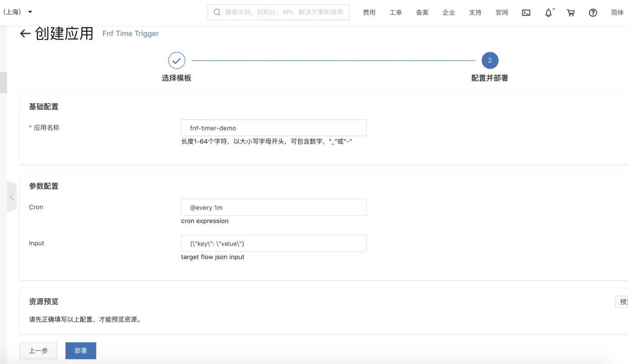Viewport: 628px width, 364px height.
Task: Click the step 2 配置并部署 circle
Action: pos(490,61)
